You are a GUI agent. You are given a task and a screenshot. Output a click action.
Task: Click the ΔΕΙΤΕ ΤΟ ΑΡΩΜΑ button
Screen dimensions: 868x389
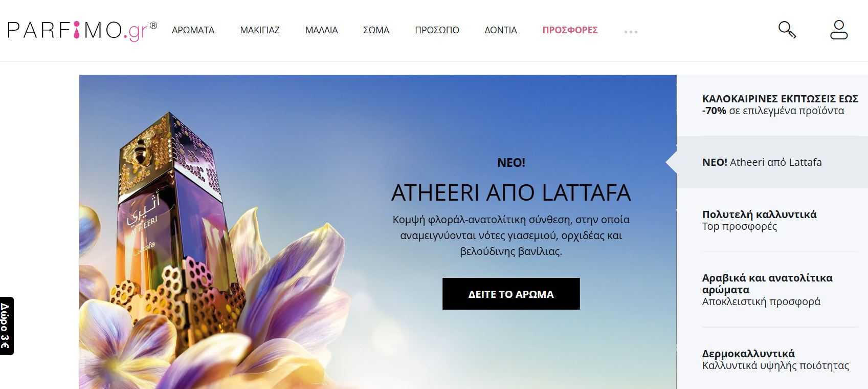click(x=511, y=294)
